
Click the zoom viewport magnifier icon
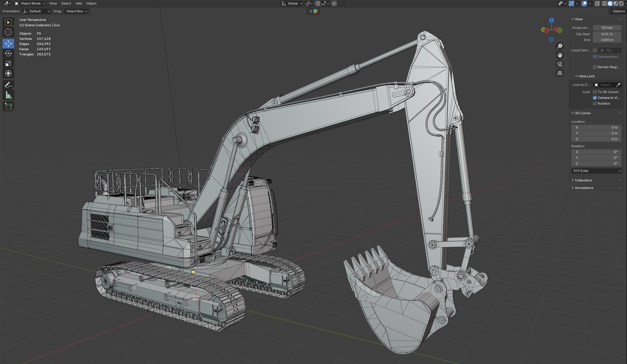pyautogui.click(x=560, y=46)
